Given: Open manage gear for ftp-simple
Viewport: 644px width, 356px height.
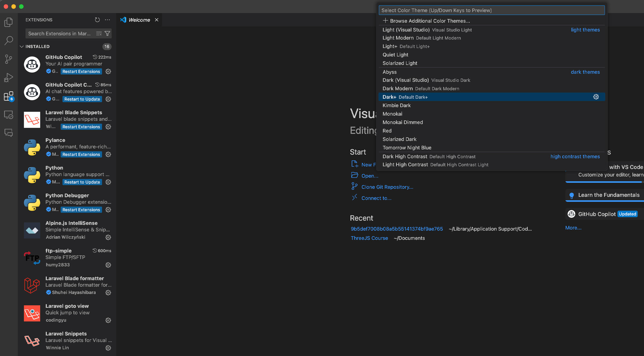Looking at the screenshot, I should 108,265.
